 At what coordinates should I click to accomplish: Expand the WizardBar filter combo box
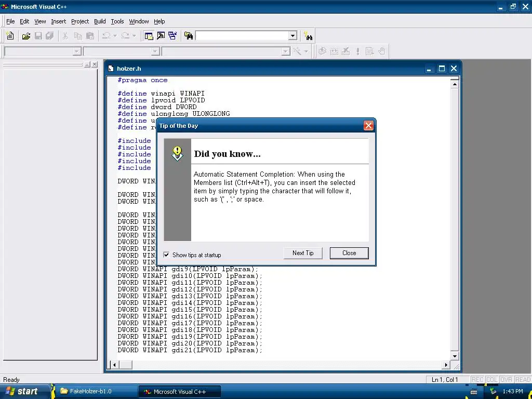coord(155,51)
